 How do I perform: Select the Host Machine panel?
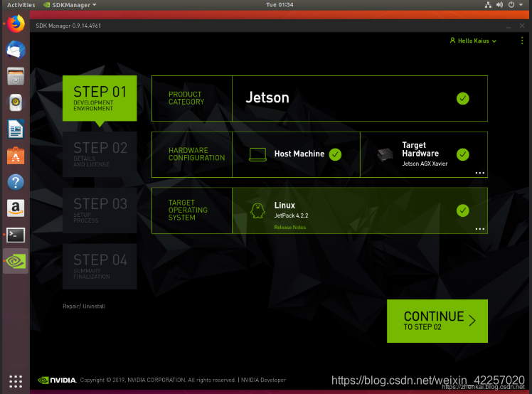click(x=296, y=154)
